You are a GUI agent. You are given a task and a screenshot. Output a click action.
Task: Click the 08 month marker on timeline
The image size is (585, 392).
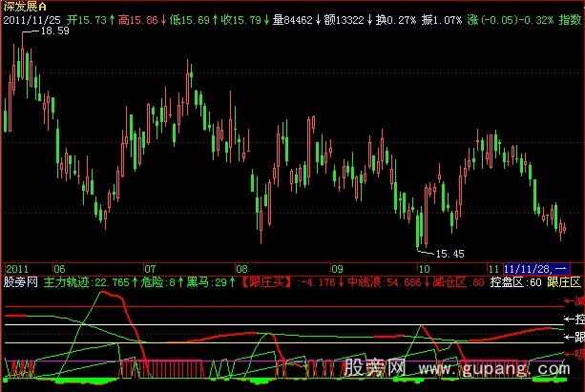[x=241, y=269]
